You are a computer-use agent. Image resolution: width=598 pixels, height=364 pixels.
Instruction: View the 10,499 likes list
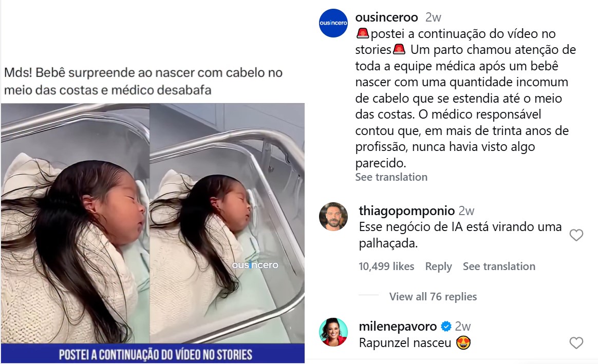click(x=386, y=266)
